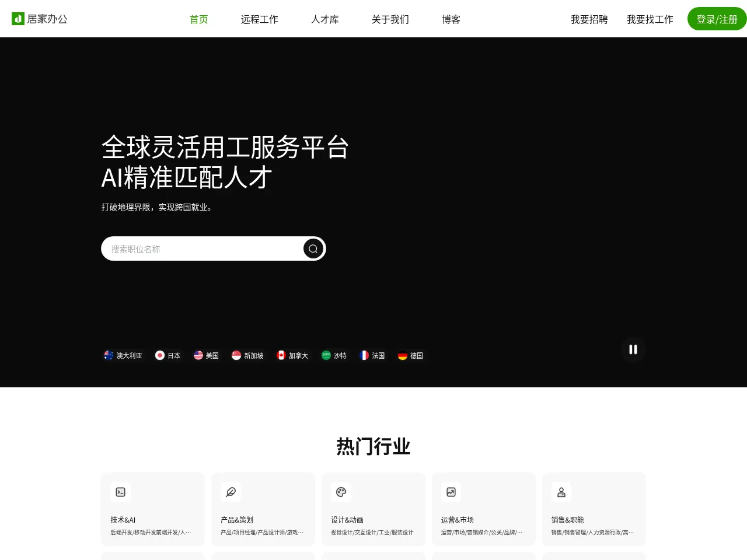Screen dimensions: 747x560
Task: Select the 新加坡 flag chip
Action: pos(248,355)
